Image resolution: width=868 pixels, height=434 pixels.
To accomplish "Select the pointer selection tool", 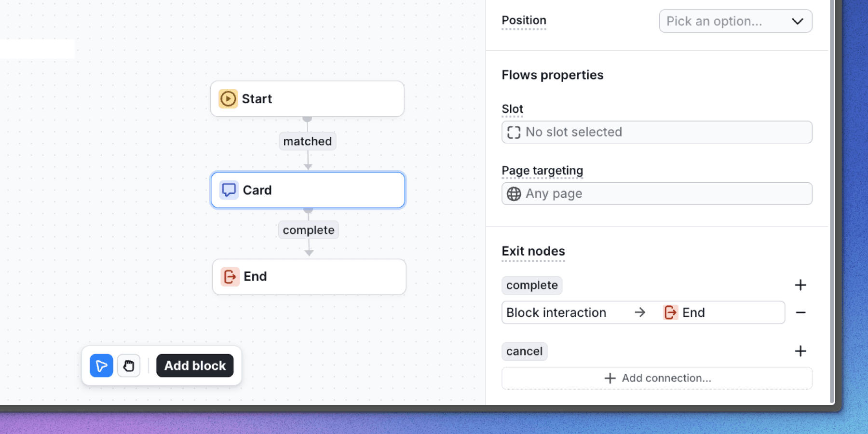I will click(101, 366).
